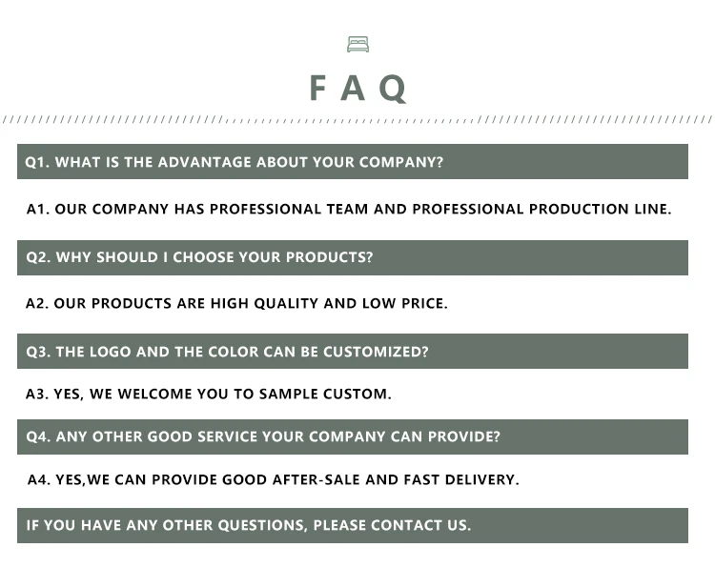
Task: Open the Q3 logo and color question
Action: pos(353,351)
